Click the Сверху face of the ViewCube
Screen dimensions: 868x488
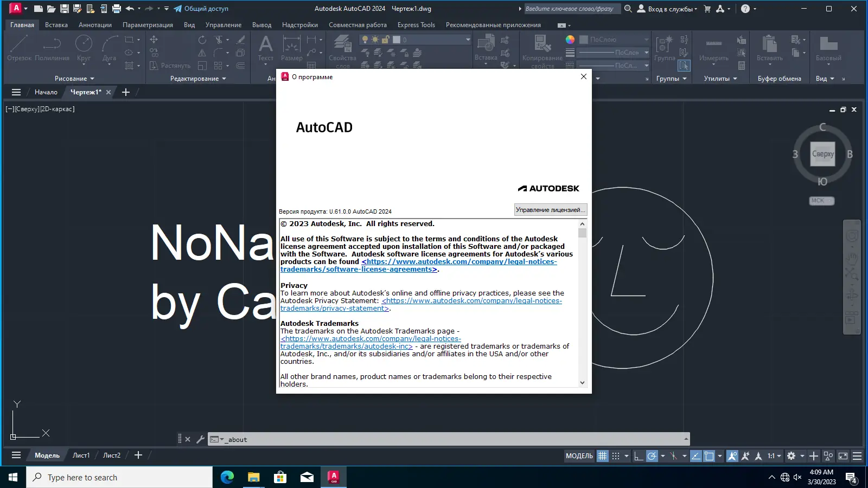click(822, 154)
